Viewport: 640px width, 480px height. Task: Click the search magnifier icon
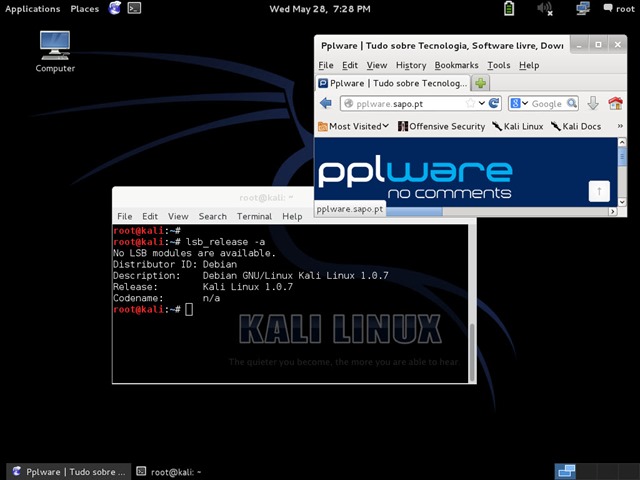click(572, 103)
